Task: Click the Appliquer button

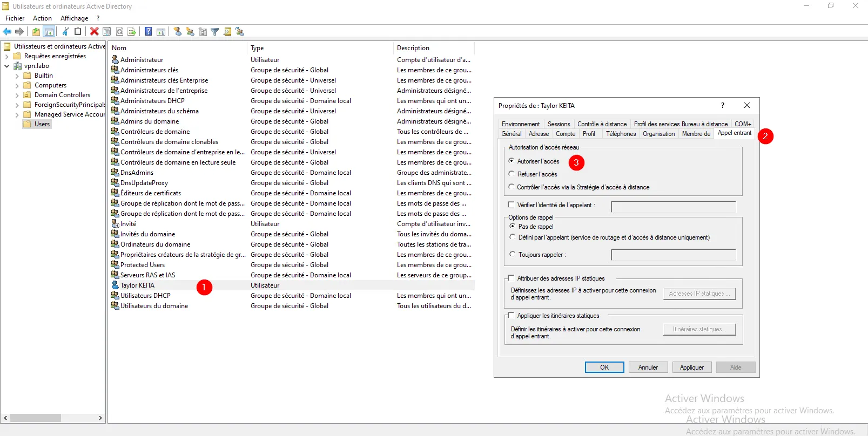Action: pos(691,367)
